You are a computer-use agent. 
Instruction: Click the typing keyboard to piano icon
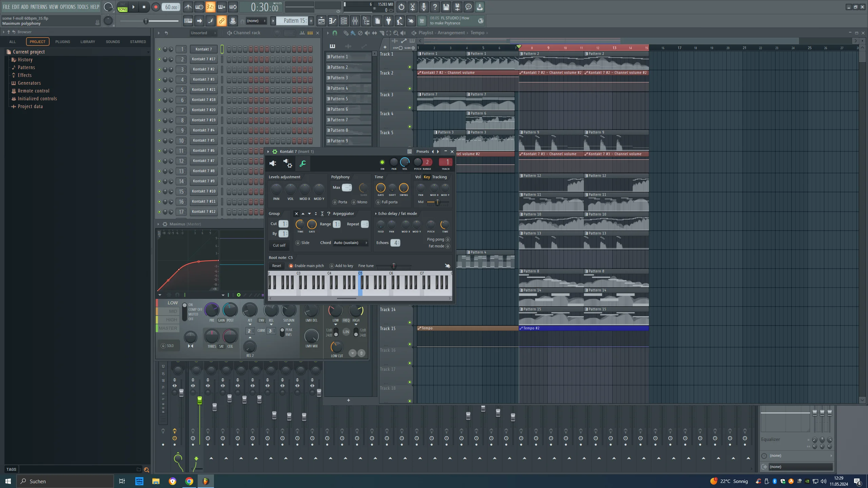point(188,21)
